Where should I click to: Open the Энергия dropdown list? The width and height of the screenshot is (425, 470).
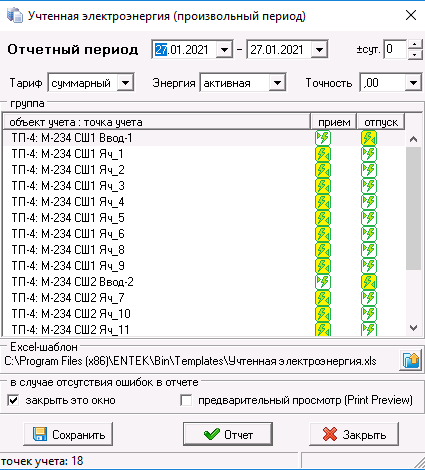click(x=277, y=83)
